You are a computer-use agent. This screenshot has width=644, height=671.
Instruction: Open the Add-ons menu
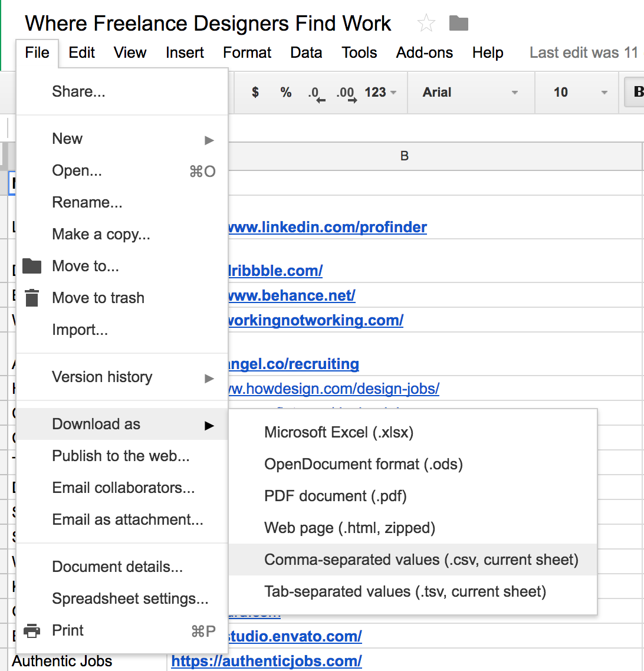pos(424,52)
